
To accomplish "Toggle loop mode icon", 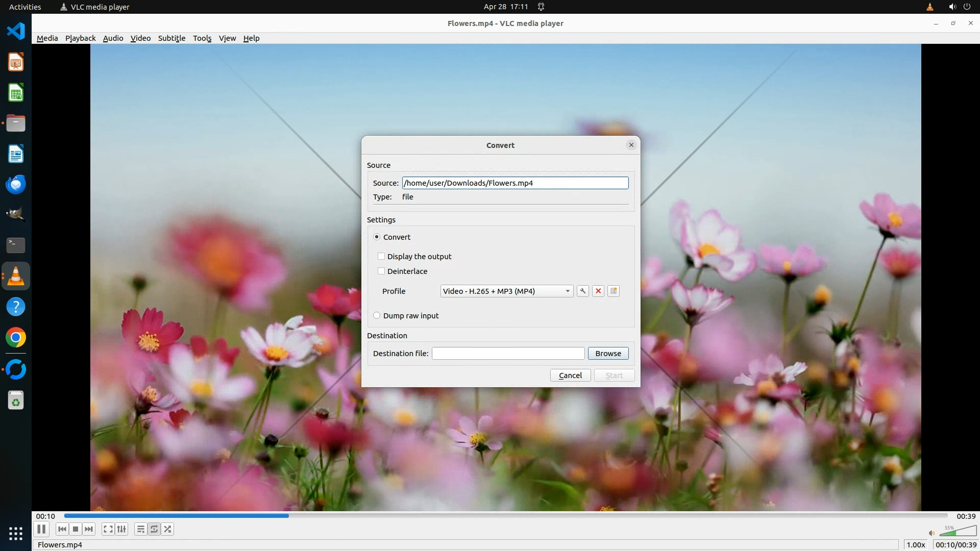I will 154,529.
